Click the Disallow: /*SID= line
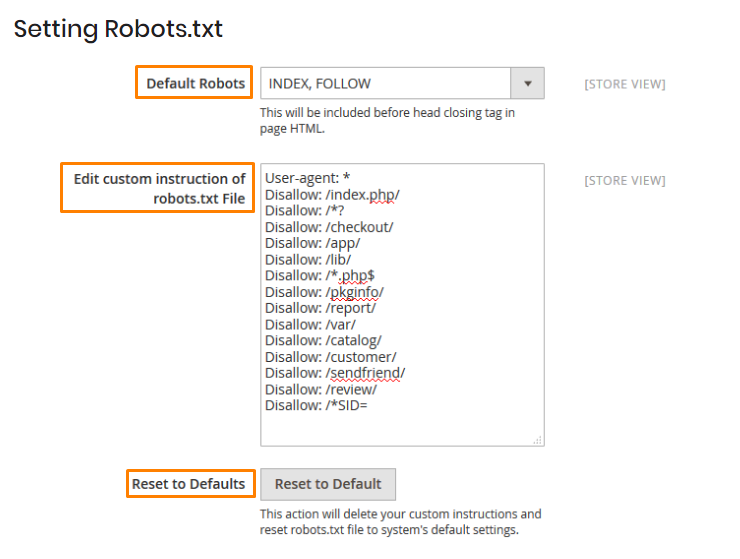740x559 pixels. click(x=316, y=405)
